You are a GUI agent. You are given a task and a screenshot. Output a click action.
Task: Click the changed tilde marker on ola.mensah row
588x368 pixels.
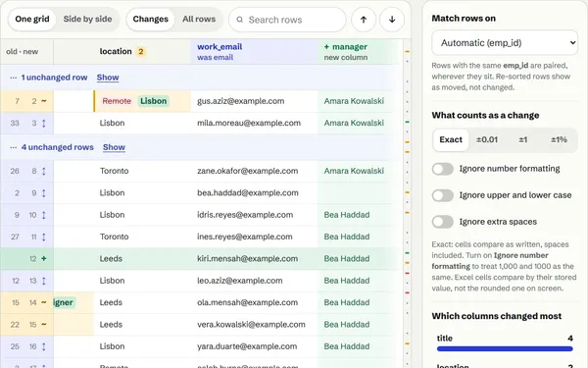[x=44, y=302]
